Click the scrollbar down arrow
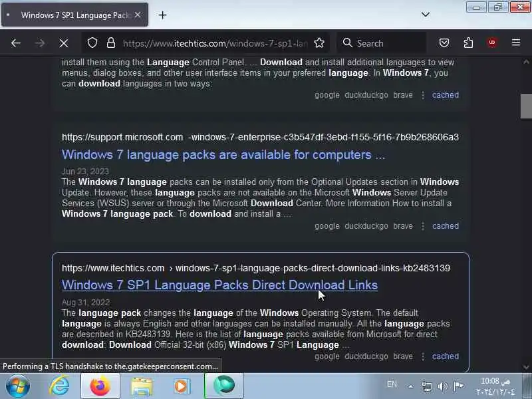This screenshot has height=399, width=532. [x=526, y=367]
